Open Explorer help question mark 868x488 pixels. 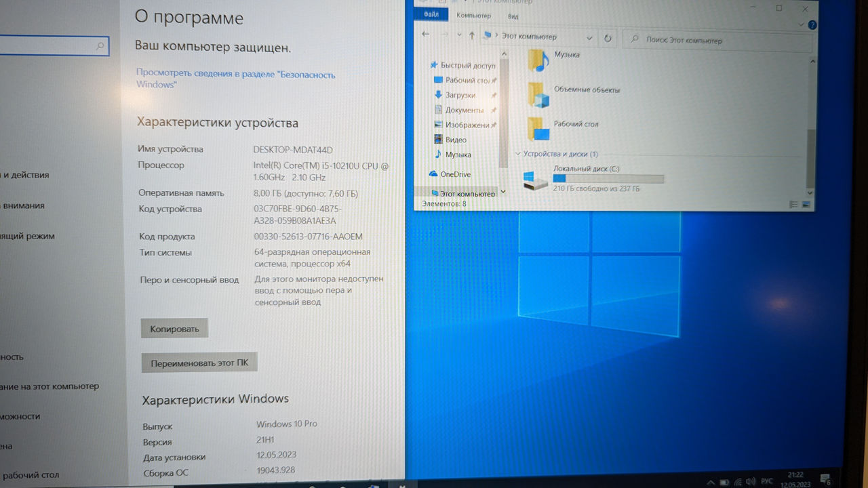click(x=812, y=25)
